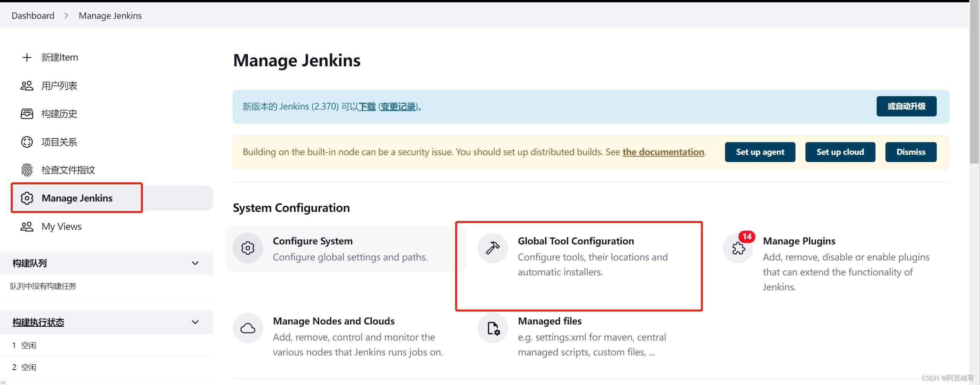Click the gear icon beside Manage Jenkins sidebar item
Image resolution: width=980 pixels, height=385 pixels.
(x=27, y=198)
